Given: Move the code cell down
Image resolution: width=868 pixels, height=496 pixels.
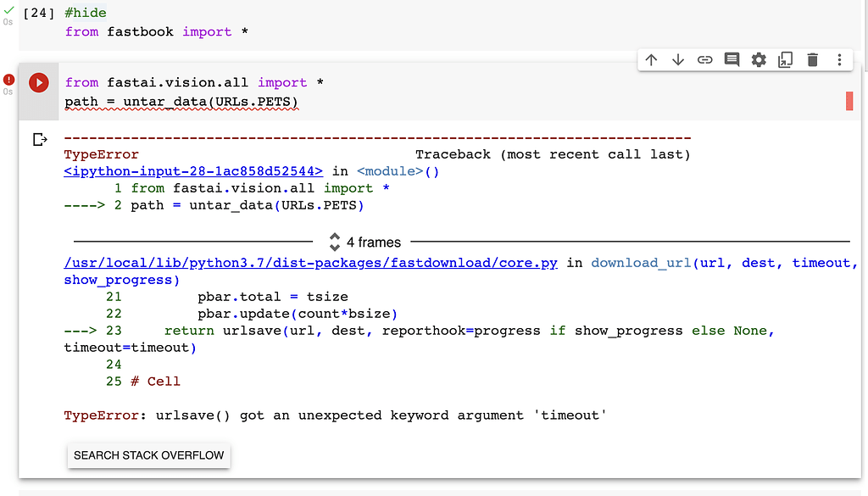Looking at the screenshot, I should [678, 59].
